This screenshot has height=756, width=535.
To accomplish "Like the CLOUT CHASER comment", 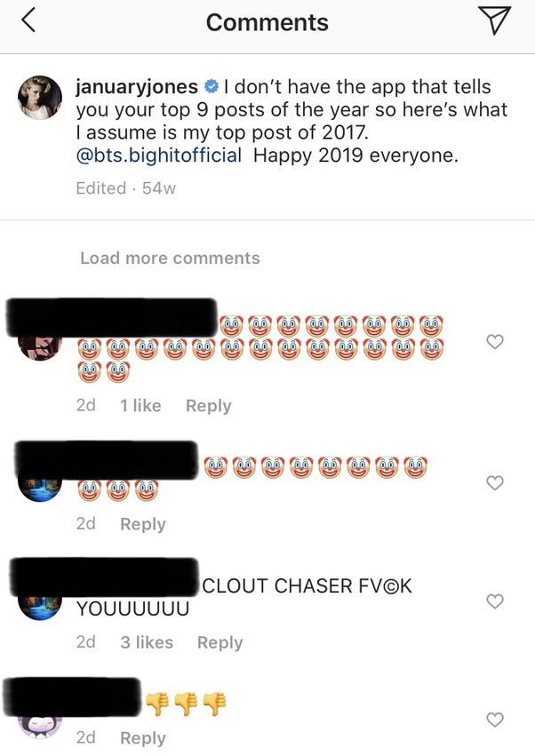I will 494,601.
